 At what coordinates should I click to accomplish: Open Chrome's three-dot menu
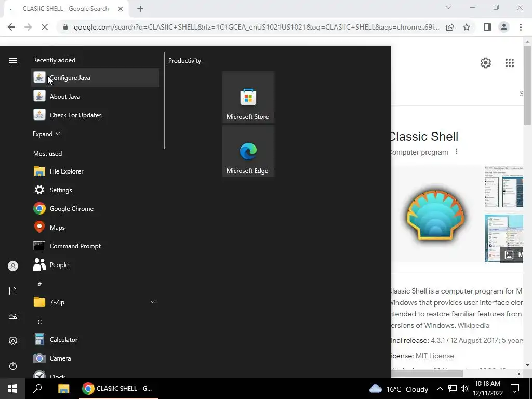[x=521, y=27]
